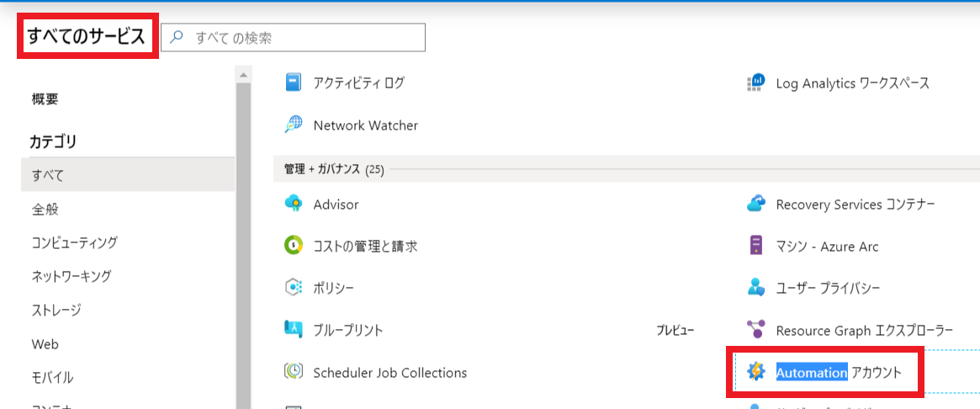Viewport: 980px width, 409px height.
Task: Click the search magnifier icon
Action: click(x=177, y=37)
